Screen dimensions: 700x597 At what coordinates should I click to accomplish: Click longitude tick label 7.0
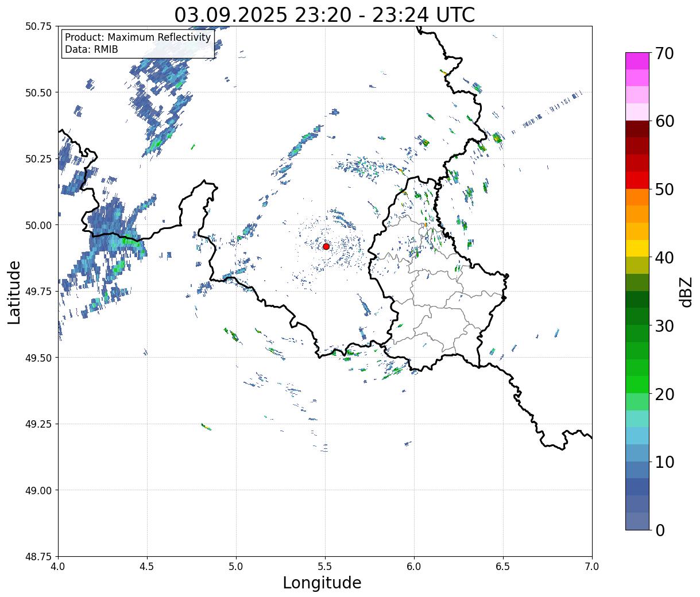pyautogui.click(x=592, y=567)
